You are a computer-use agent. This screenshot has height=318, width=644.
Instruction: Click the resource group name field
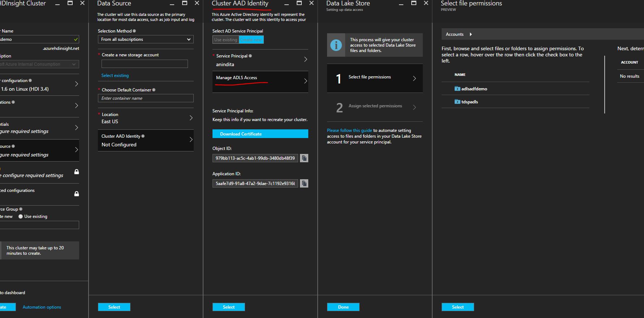pos(39,225)
